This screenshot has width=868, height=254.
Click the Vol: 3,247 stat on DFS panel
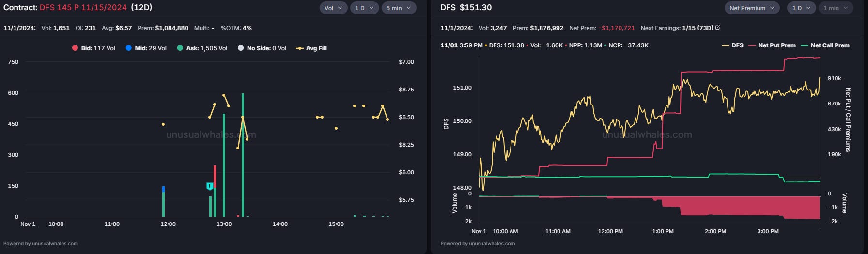[493, 28]
